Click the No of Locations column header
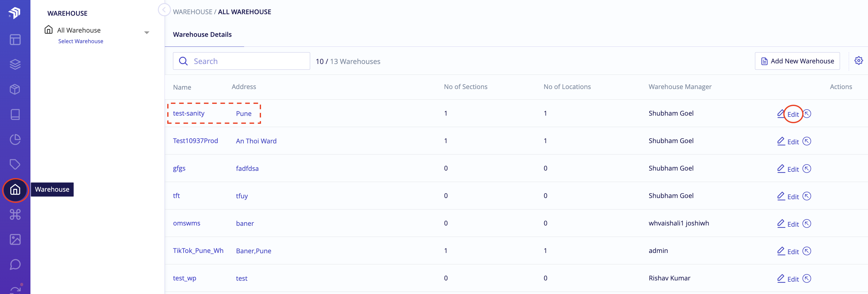Viewport: 868px width, 294px height. click(x=567, y=87)
